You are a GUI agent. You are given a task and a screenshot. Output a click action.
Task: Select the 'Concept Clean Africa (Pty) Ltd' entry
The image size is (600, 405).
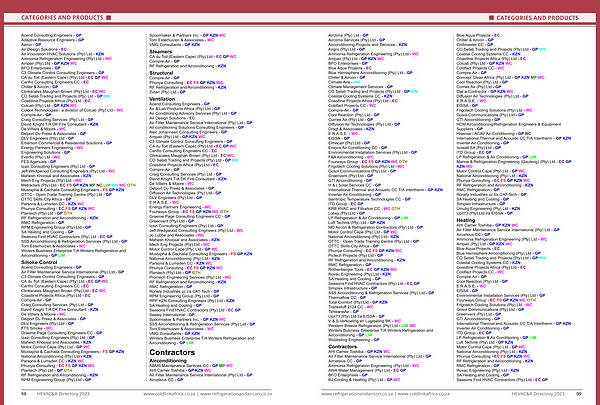tap(501, 77)
